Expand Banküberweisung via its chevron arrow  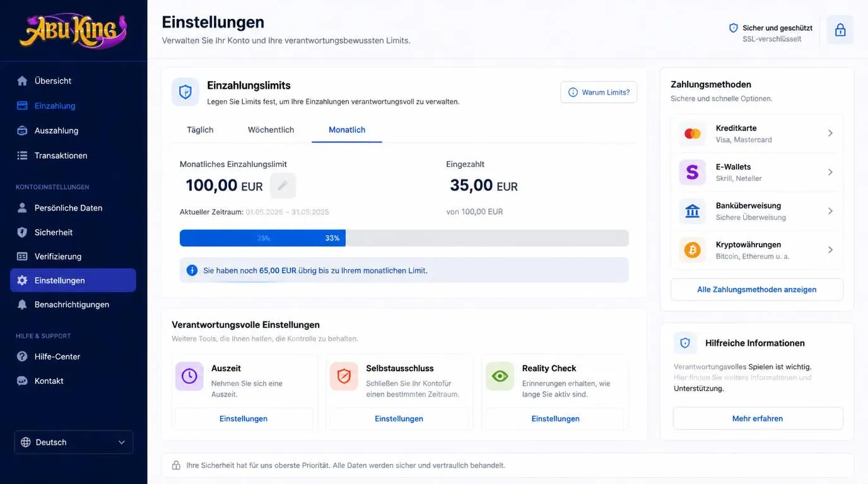(830, 211)
